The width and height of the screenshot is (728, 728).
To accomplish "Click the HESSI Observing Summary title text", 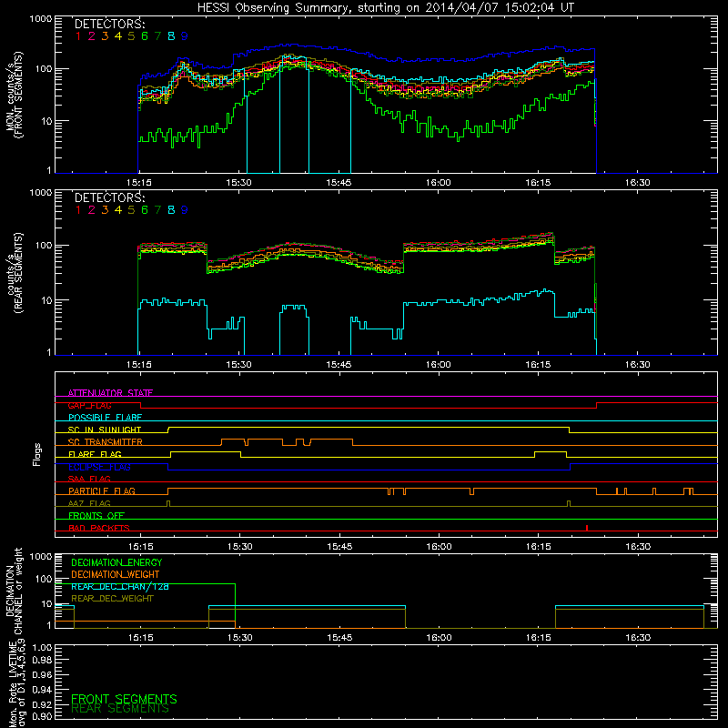I will point(386,8).
